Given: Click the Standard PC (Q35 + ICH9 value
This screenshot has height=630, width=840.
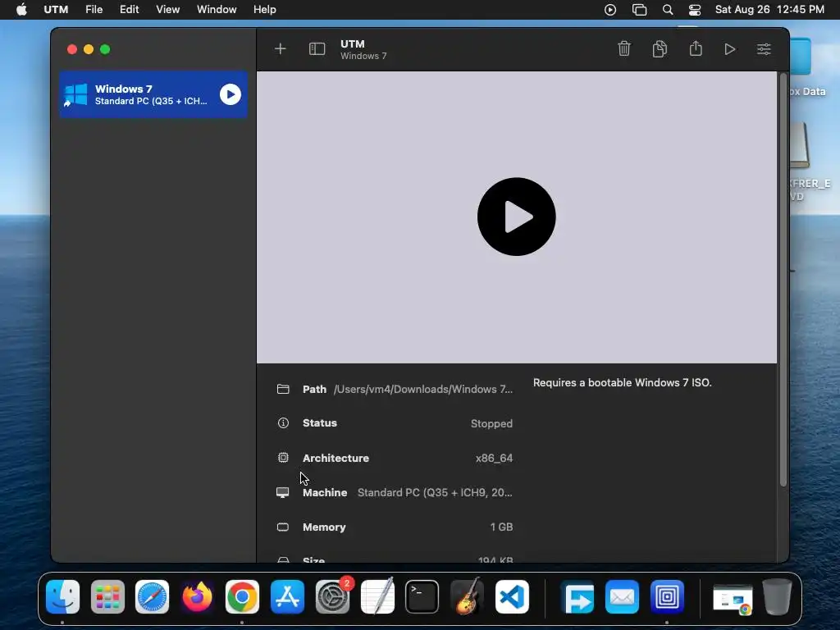Looking at the screenshot, I should tap(435, 492).
